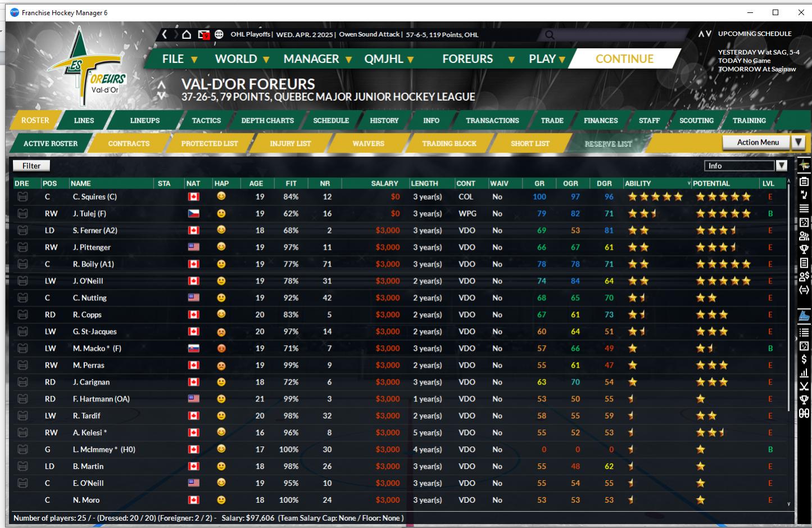Toggle dressed status for S. Ferner

tap(22, 231)
